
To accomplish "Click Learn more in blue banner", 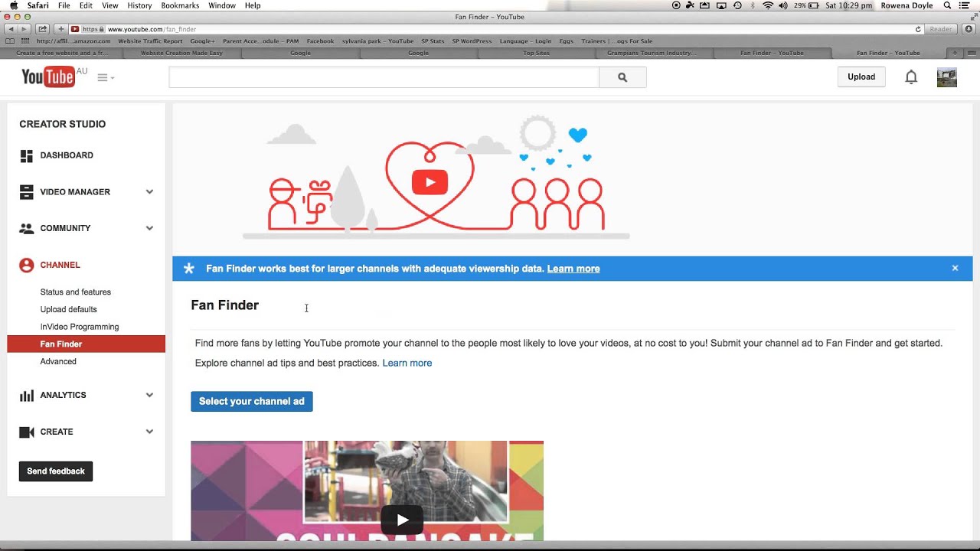I will 573,269.
